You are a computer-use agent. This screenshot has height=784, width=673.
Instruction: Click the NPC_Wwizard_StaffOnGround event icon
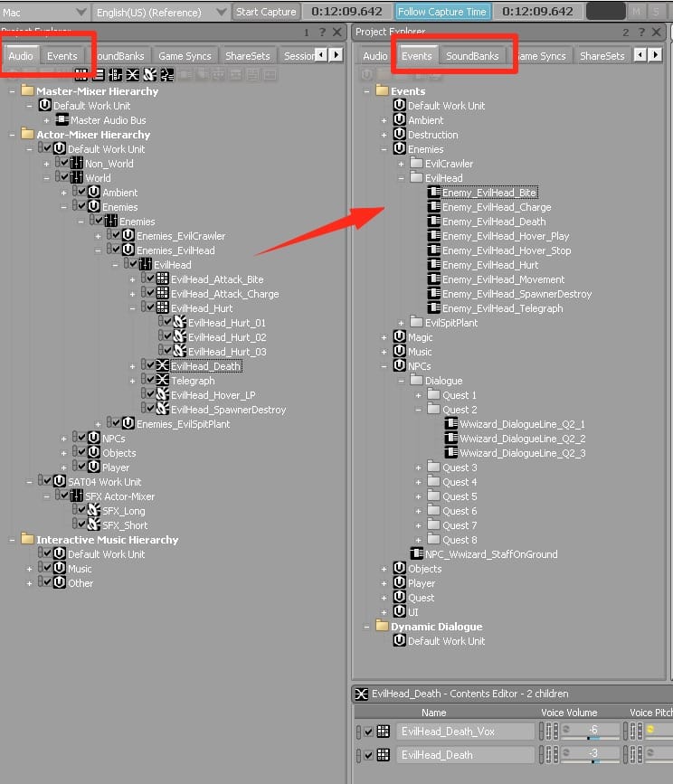point(416,554)
